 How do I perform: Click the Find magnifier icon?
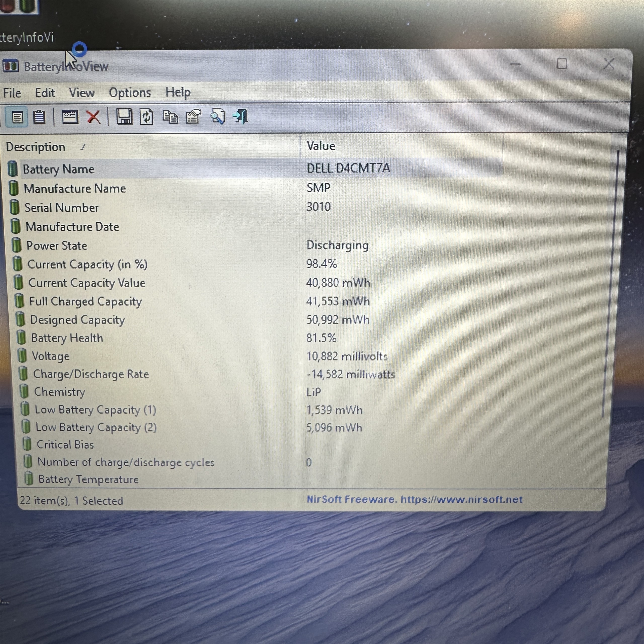(x=217, y=117)
